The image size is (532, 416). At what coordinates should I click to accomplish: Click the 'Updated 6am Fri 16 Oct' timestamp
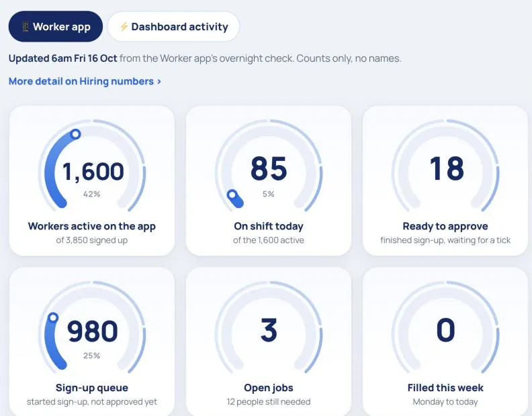[62, 58]
